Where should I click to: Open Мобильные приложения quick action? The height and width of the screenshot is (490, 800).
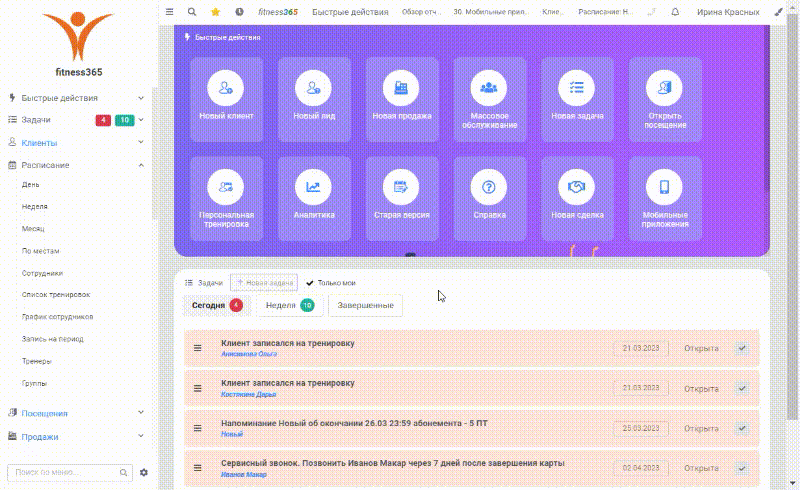pos(665,198)
